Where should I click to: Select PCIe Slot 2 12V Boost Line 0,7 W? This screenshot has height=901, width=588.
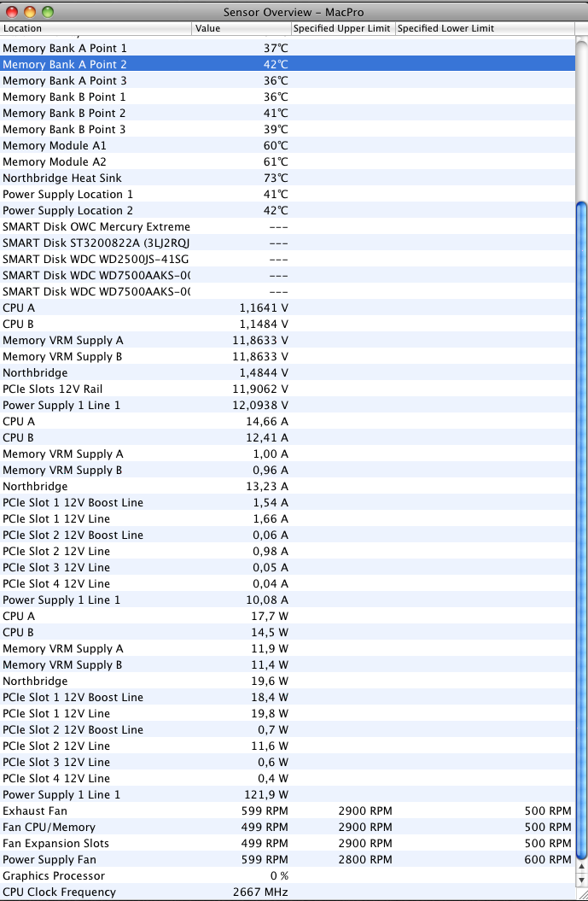[287, 729]
